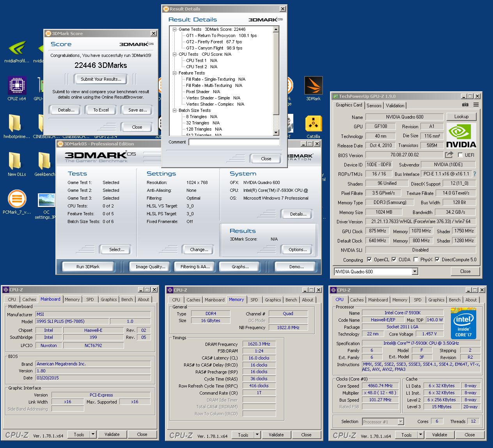Toggle DirectCompute 5.0 checkbox
This screenshot has width=493, height=448.
pyautogui.click(x=437, y=259)
